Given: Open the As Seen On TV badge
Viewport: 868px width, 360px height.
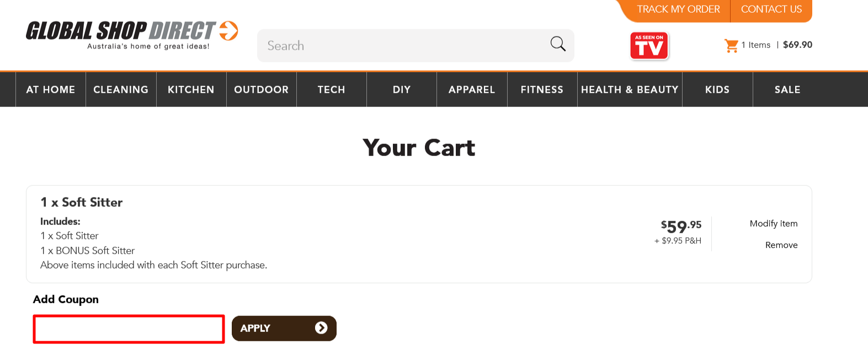Looking at the screenshot, I should (649, 46).
